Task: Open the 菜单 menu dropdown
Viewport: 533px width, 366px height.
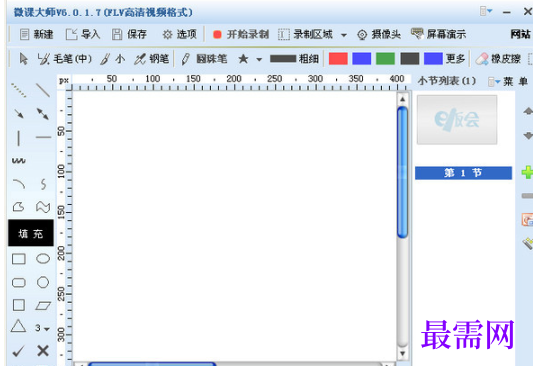Action: tap(508, 81)
